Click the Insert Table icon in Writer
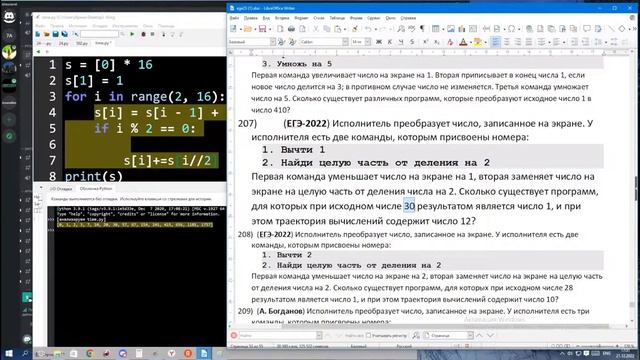640x360 pixels. click(x=436, y=29)
